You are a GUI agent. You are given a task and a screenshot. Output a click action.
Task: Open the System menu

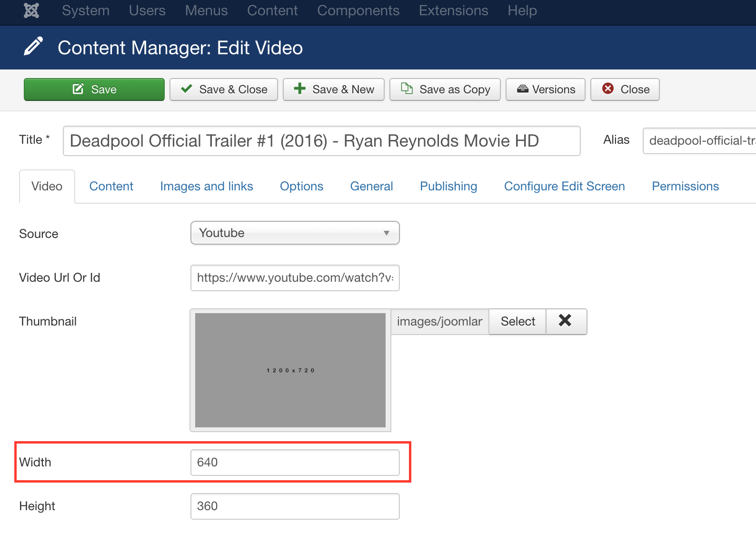86,10
